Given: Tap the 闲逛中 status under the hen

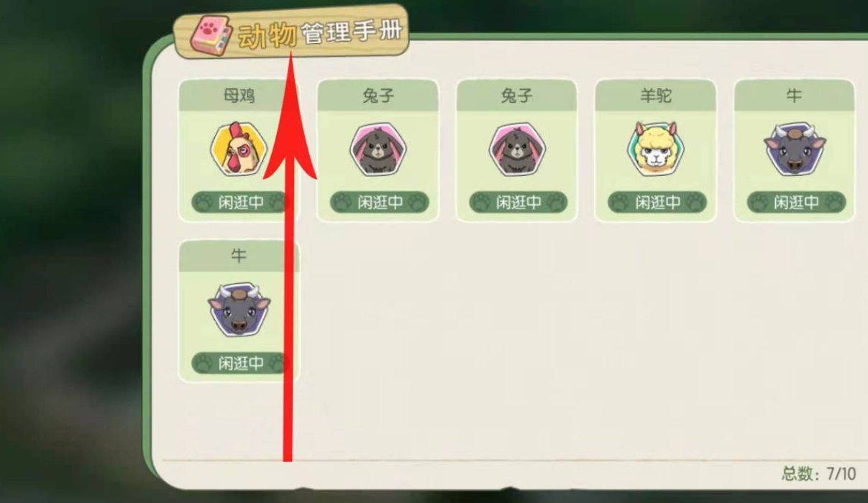Looking at the screenshot, I should point(240,202).
